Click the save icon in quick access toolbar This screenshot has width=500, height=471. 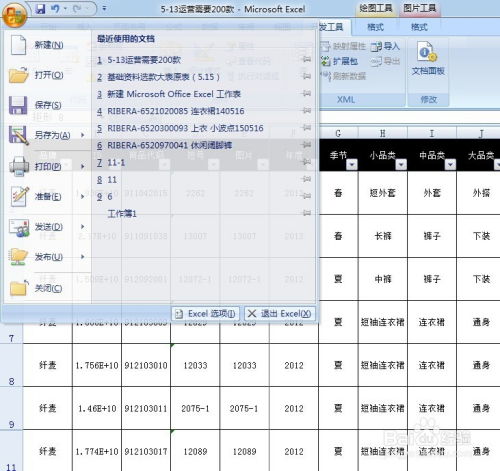(x=40, y=9)
